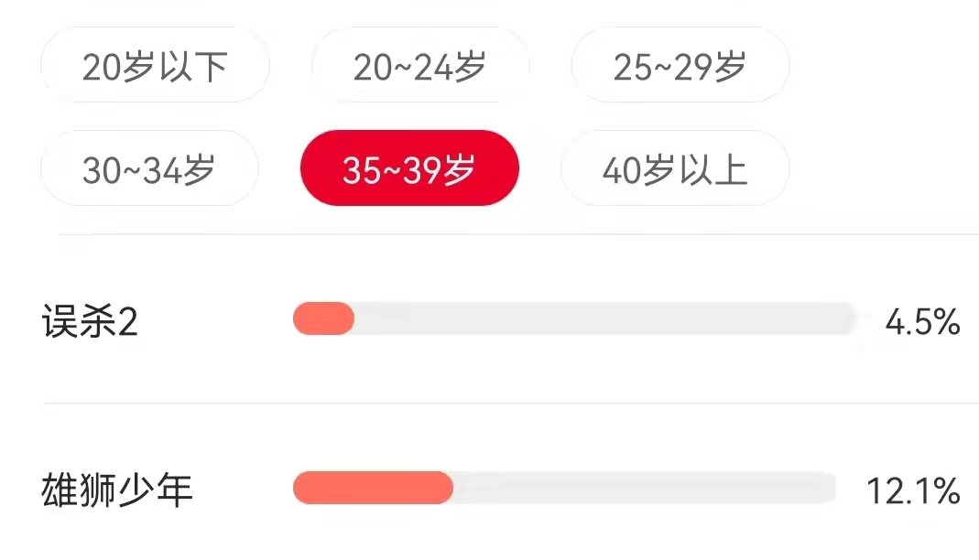The image size is (979, 560).
Task: Click the gray empty track of 雄狮少年 bar
Action: (641, 488)
